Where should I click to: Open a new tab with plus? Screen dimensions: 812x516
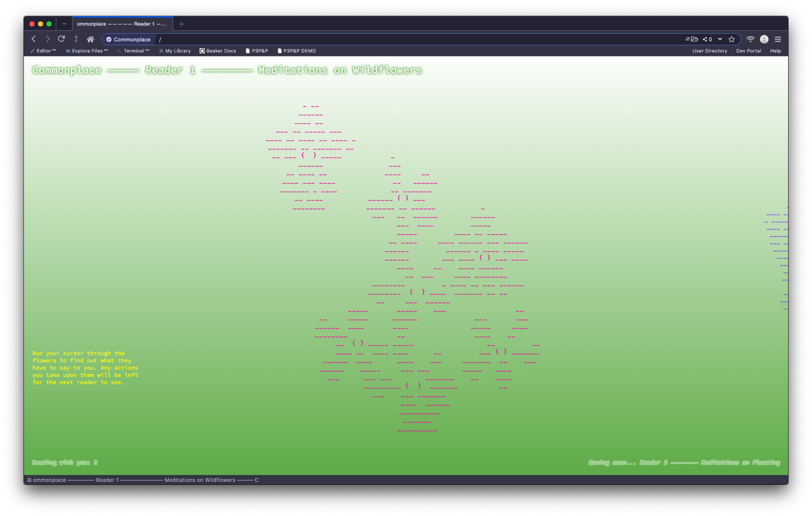click(182, 24)
